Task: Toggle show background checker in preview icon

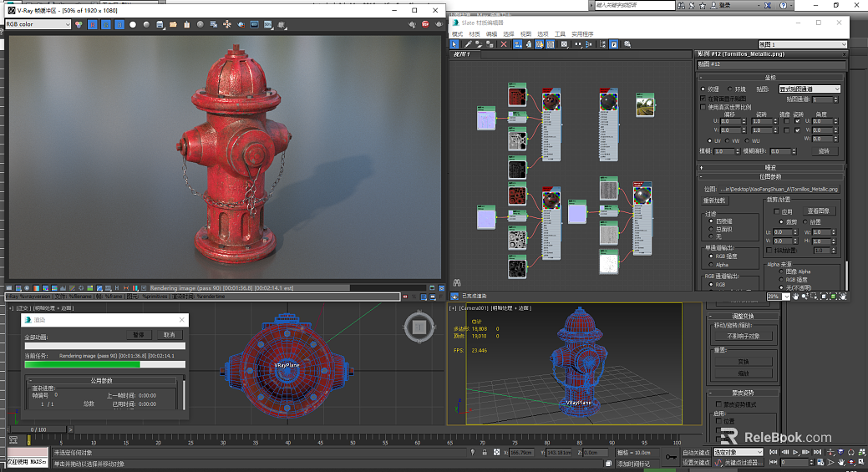Action: 551,44
